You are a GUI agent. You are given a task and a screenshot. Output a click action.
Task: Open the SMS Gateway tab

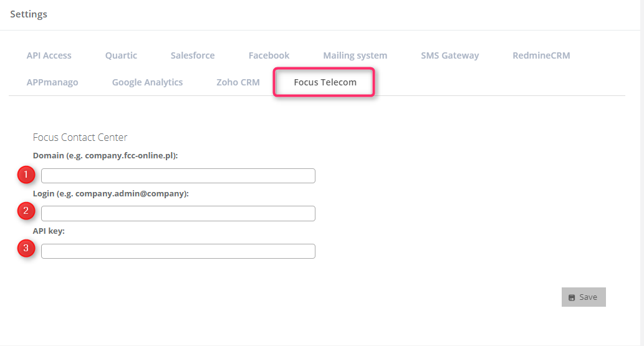click(449, 55)
